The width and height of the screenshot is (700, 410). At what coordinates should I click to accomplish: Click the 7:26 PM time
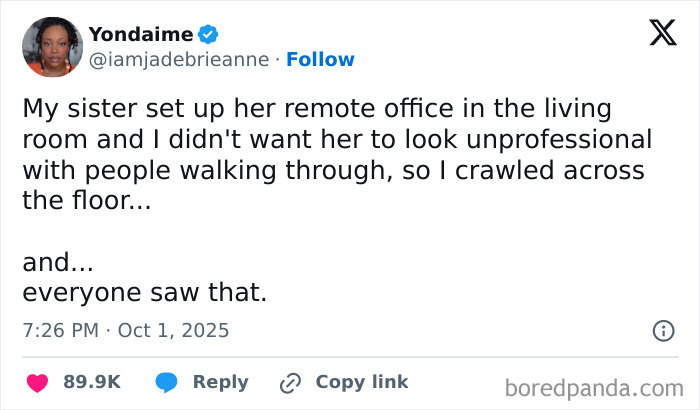pyautogui.click(x=59, y=329)
